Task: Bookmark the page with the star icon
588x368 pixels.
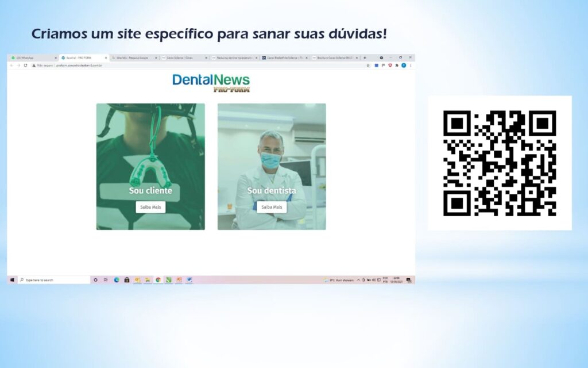Action: click(368, 66)
